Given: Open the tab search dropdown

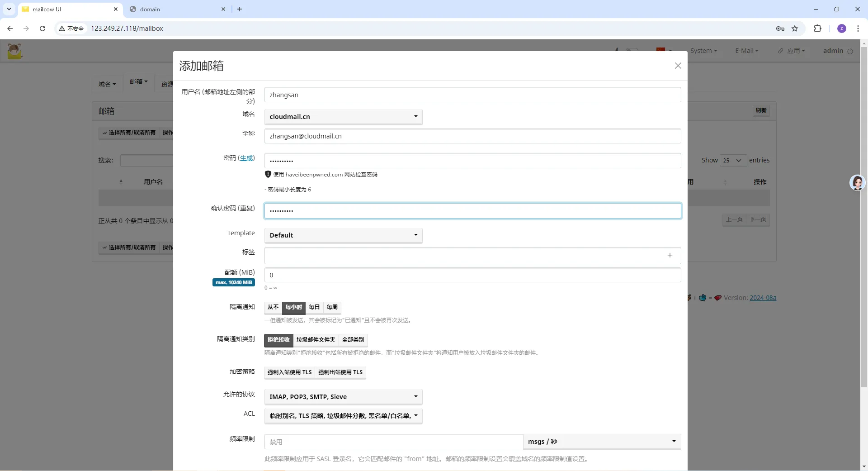Looking at the screenshot, I should click(9, 9).
